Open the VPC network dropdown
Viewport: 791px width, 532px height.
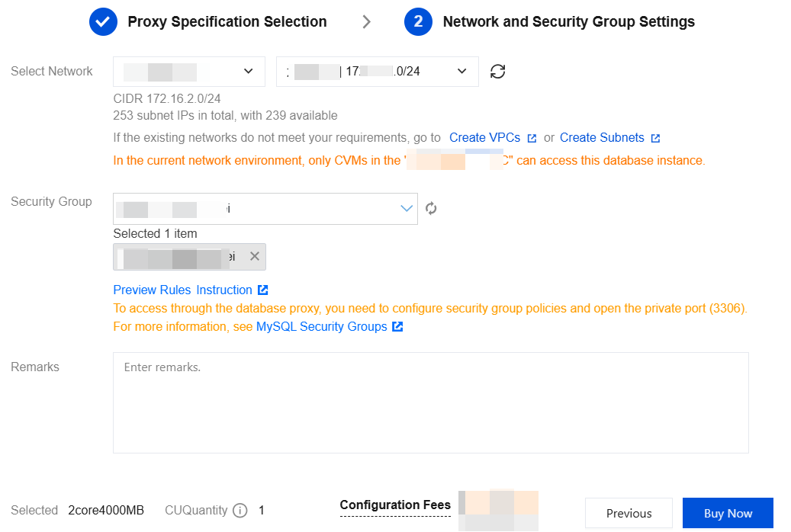click(x=189, y=72)
